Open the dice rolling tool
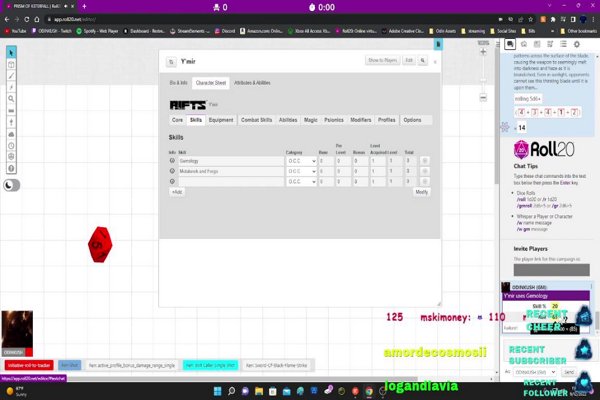600x400 pixels. 11,157
